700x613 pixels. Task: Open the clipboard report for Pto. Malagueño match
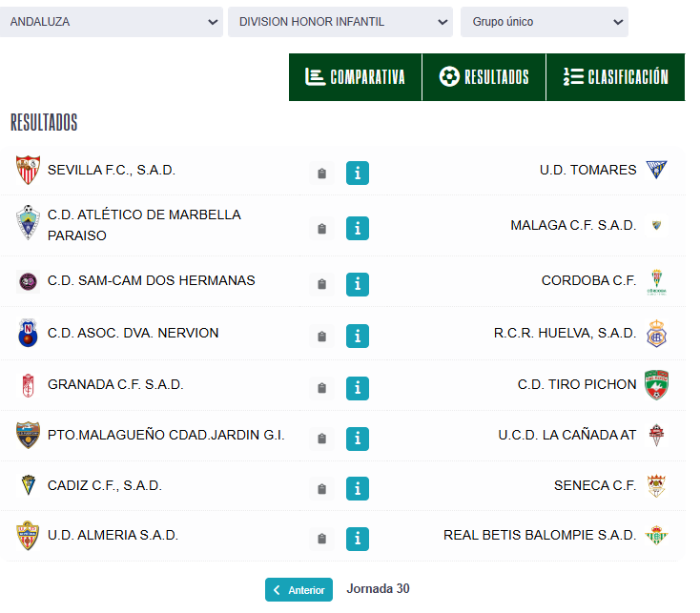pos(321,439)
